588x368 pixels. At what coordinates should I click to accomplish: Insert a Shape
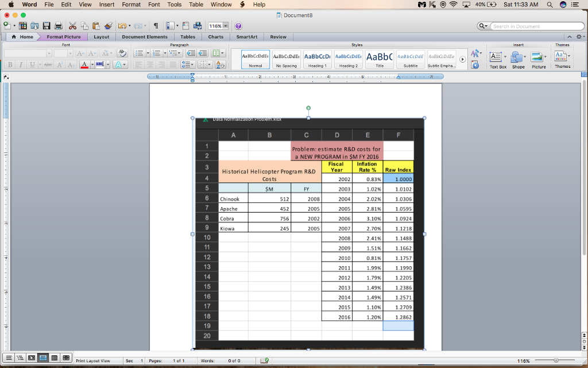(519, 60)
